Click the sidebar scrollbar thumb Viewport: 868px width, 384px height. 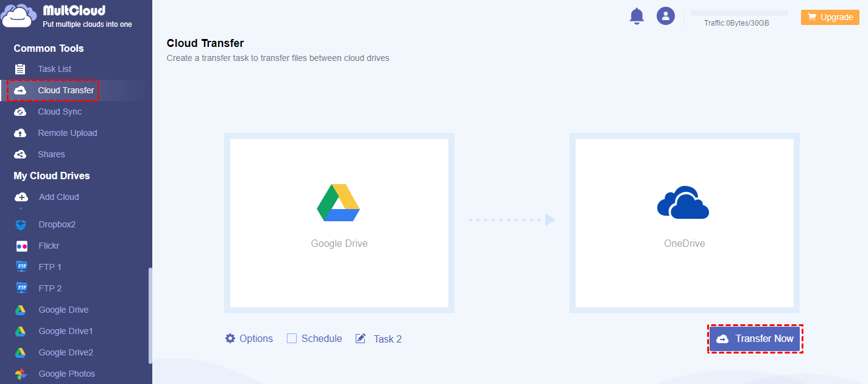(150, 316)
